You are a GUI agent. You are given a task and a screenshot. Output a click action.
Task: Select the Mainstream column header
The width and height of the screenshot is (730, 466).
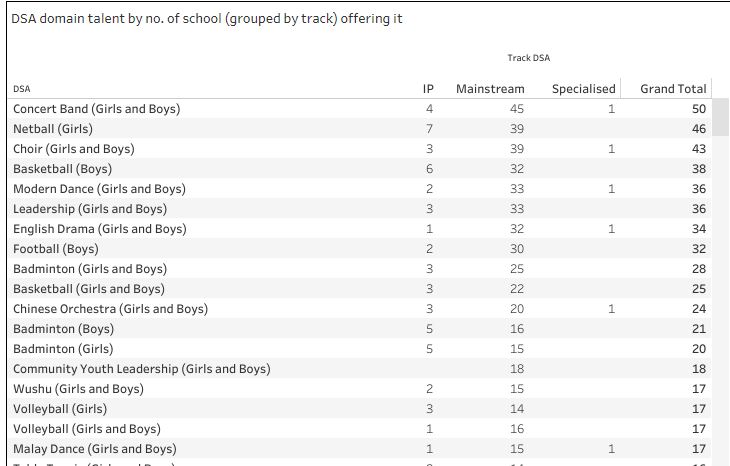[x=490, y=89]
